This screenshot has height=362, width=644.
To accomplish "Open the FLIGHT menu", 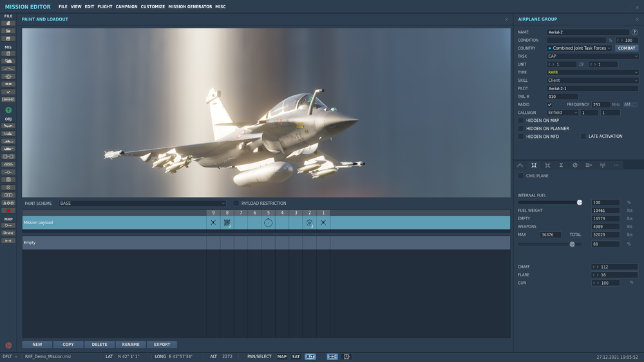I will (x=105, y=6).
